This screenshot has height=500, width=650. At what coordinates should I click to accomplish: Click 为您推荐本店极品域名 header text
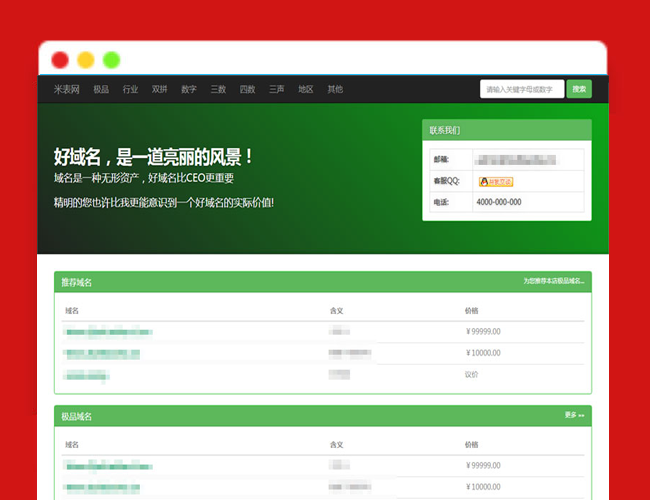[553, 281]
